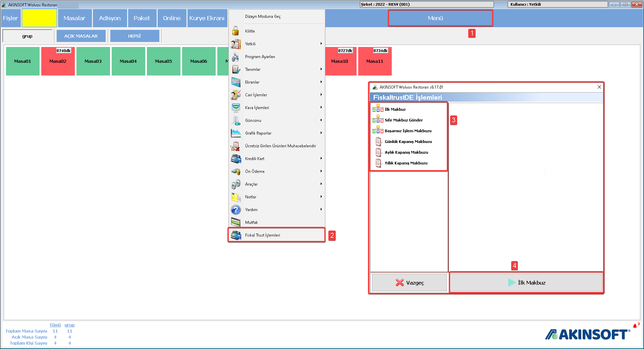Open Fiskal Trust İşlemleri menu entry
The image size is (644, 349).
[x=277, y=235]
